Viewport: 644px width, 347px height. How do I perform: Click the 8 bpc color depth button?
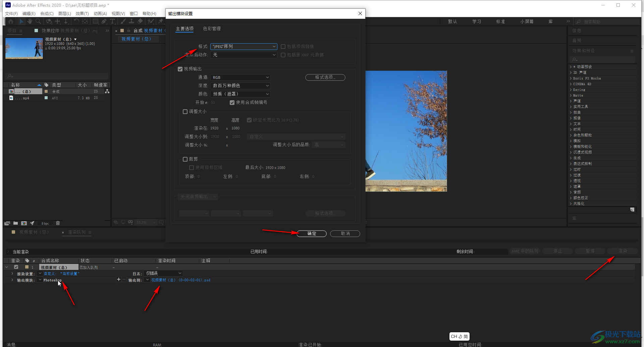pos(45,224)
